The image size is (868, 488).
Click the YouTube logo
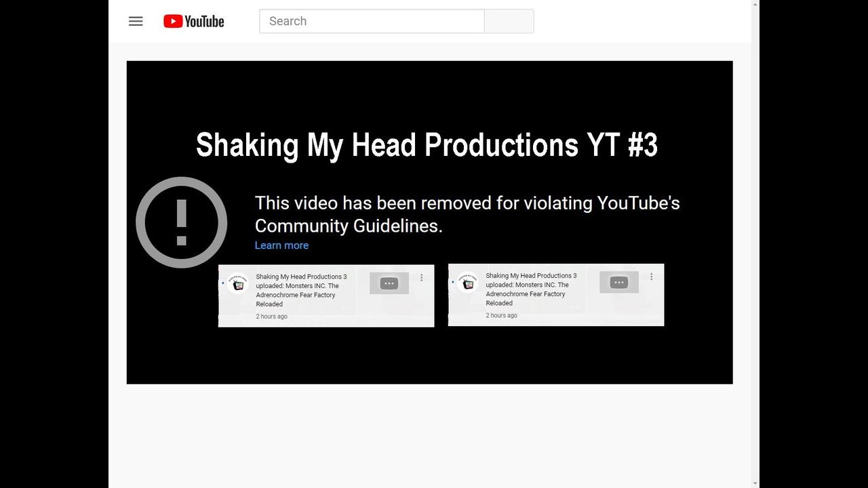(193, 22)
